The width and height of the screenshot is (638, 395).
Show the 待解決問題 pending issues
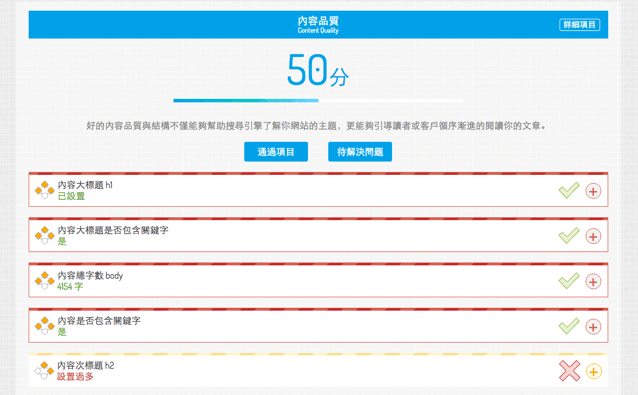(x=360, y=152)
